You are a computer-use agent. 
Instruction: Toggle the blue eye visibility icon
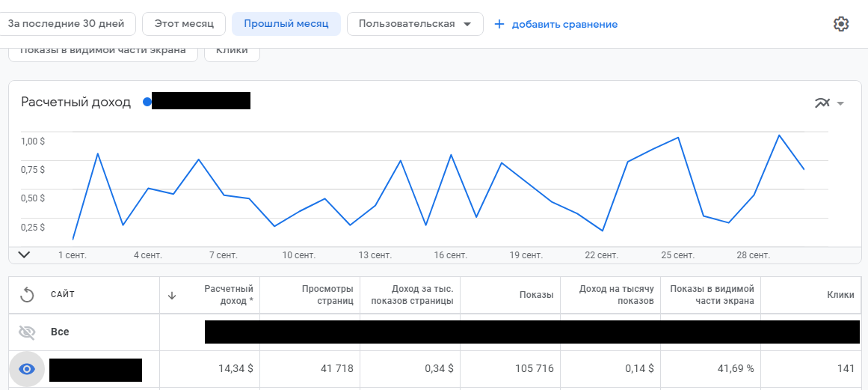pos(27,369)
